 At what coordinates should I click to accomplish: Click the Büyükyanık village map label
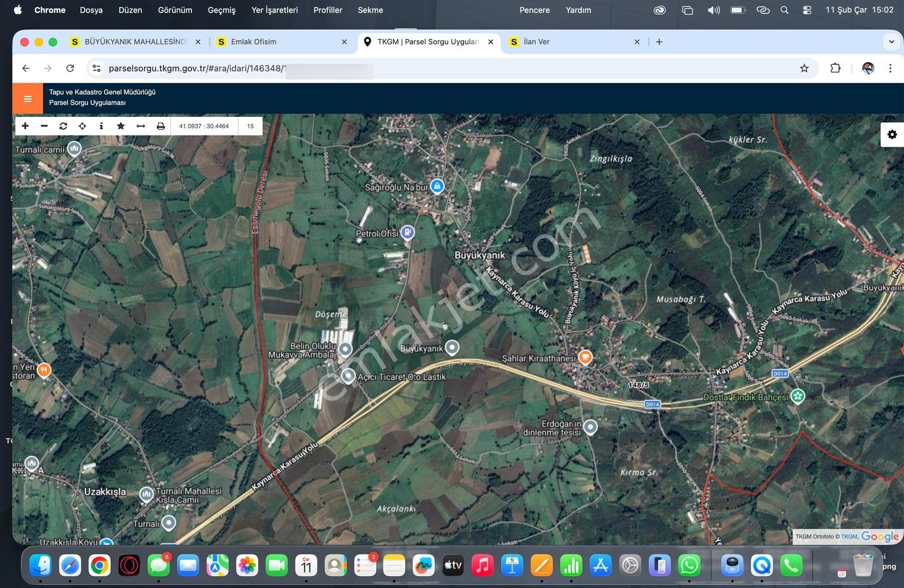click(480, 255)
